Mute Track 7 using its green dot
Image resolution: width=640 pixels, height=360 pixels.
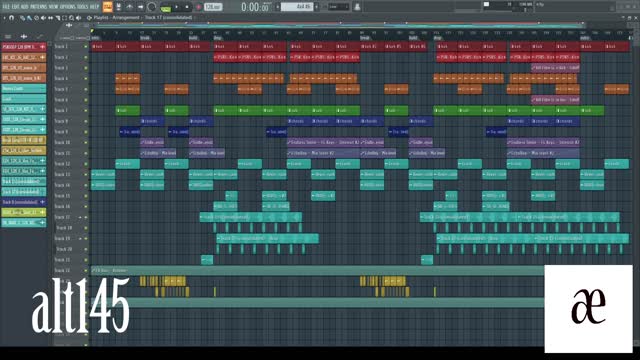(86, 111)
